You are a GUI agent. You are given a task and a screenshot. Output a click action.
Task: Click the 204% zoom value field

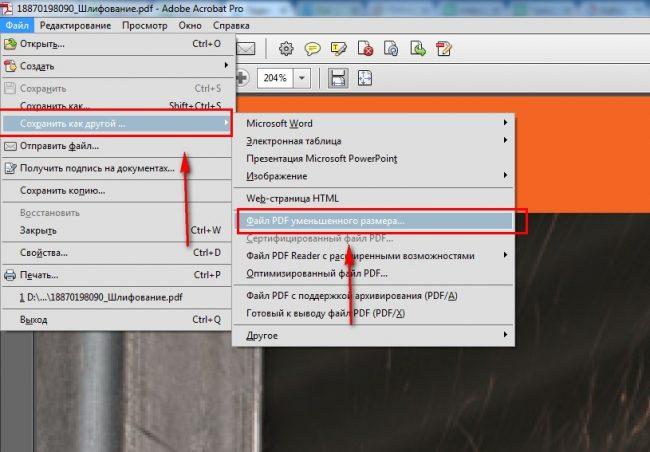(275, 78)
